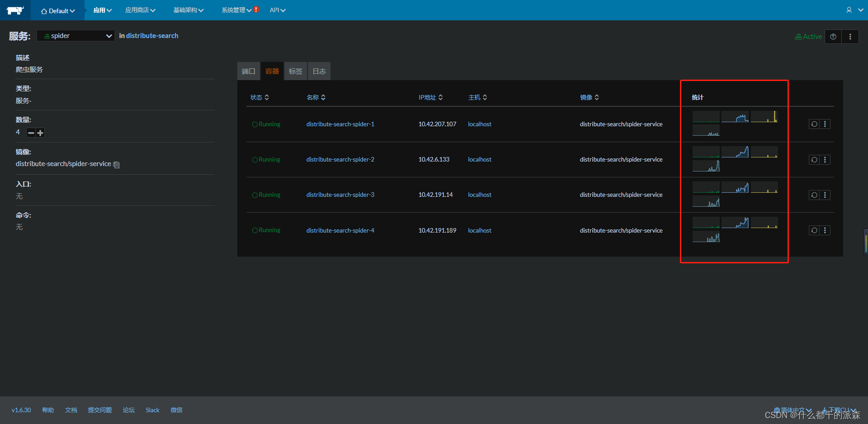Open the 微信 footer link
868x424 pixels.
(176, 410)
